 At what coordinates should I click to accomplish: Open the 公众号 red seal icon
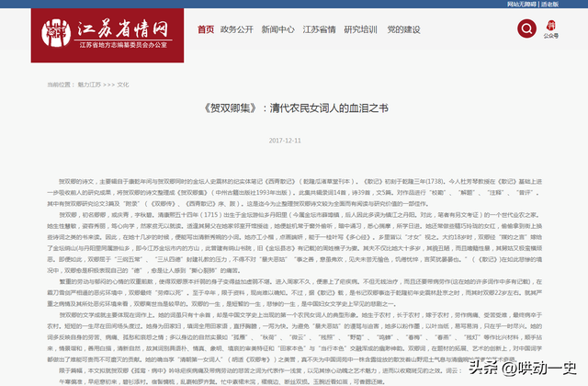click(x=551, y=26)
